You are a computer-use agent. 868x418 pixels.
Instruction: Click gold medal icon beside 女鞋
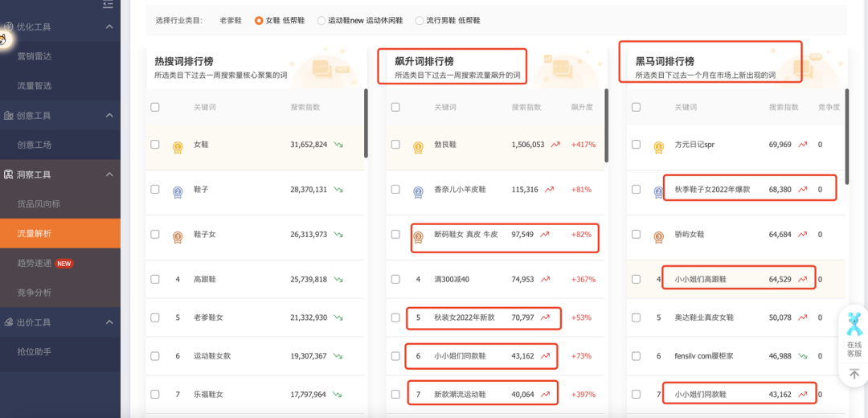click(x=178, y=145)
